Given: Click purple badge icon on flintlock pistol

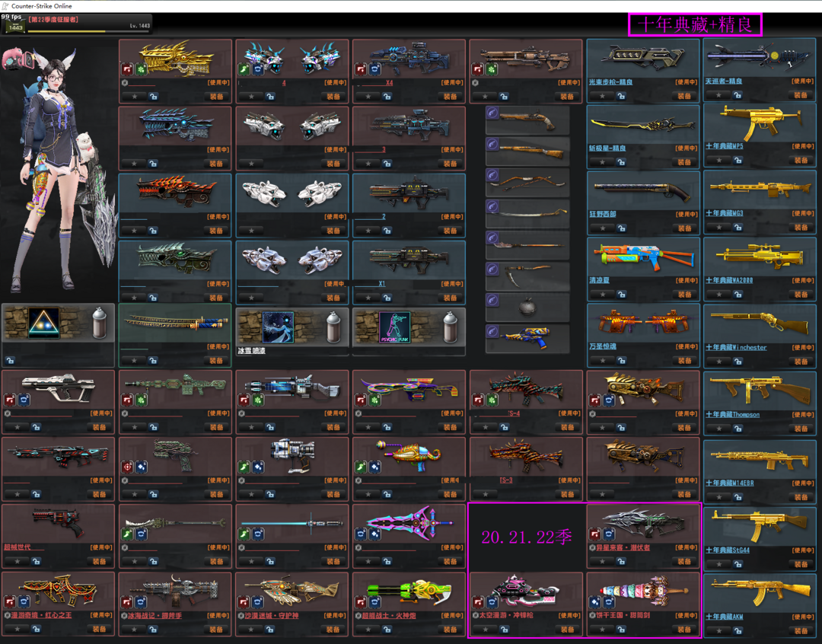Looking at the screenshot, I should coord(493,113).
